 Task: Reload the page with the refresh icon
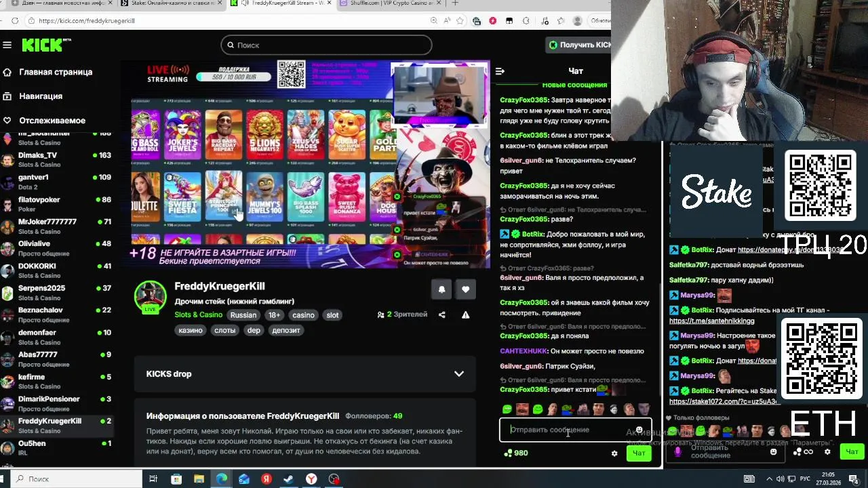point(15,21)
